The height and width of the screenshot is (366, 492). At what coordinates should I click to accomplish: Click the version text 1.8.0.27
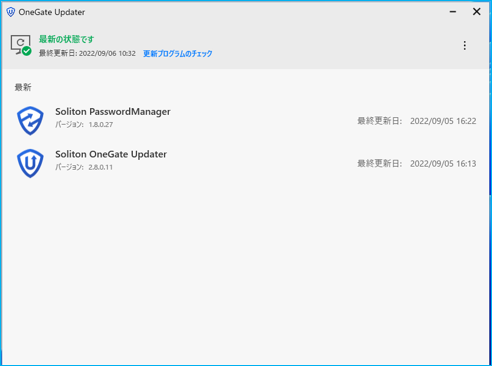click(101, 125)
